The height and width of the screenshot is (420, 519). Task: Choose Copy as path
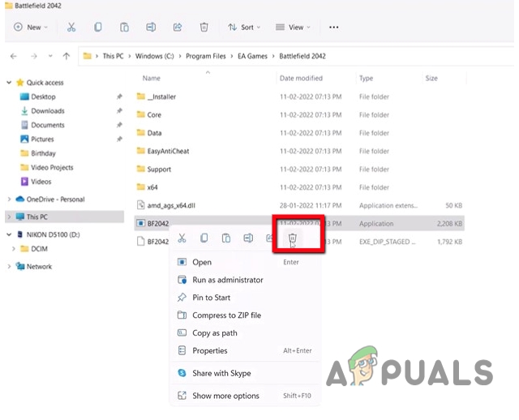245,333
